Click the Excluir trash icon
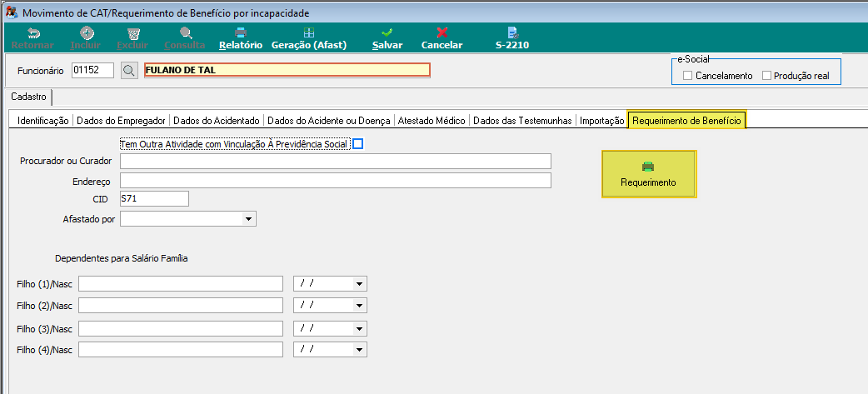 (132, 33)
